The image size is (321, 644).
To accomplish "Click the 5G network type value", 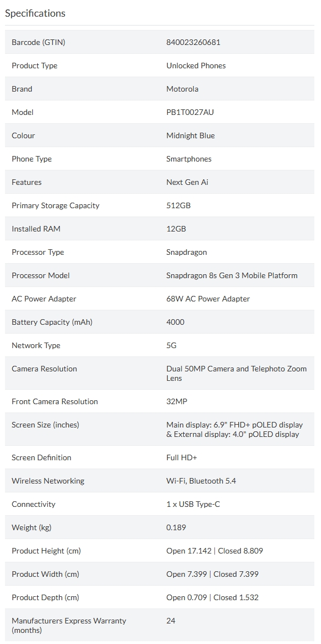I will 172,345.
